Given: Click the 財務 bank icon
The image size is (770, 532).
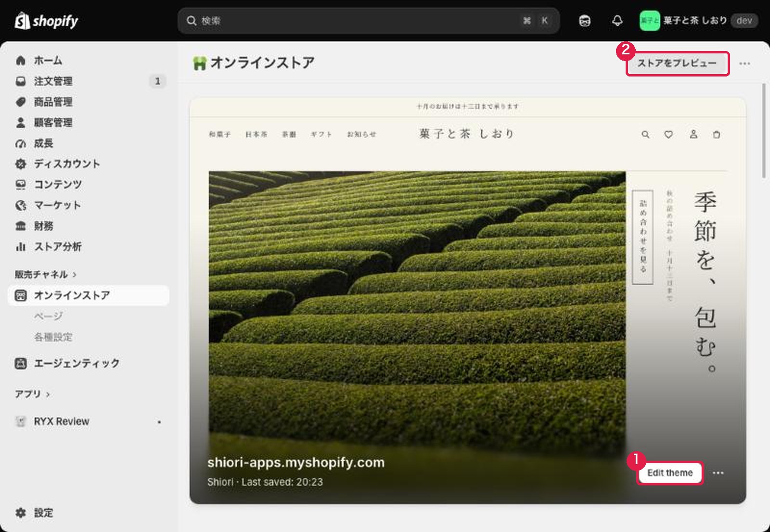Looking at the screenshot, I should (x=21, y=226).
